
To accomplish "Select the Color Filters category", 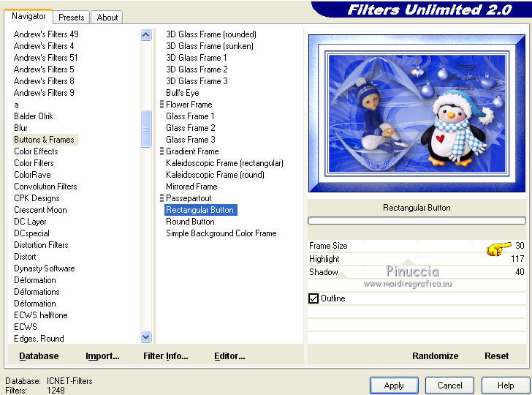I will 34,163.
